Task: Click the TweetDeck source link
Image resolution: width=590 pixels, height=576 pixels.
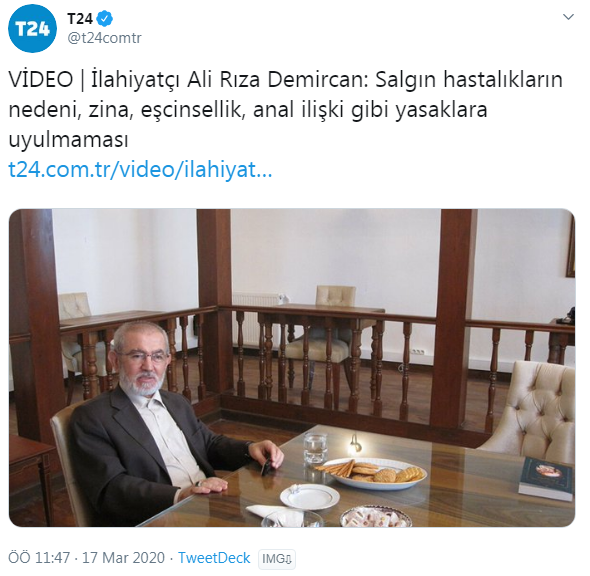Action: point(214,558)
